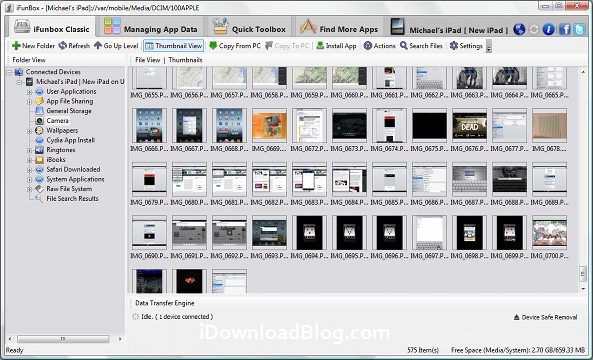Open the Search Files tool
Screen dimensions: 593x360
(421, 46)
